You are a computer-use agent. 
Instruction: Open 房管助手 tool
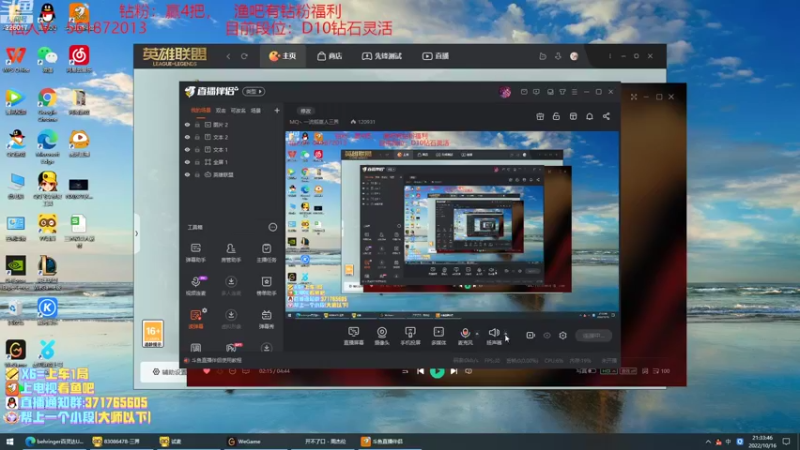click(x=231, y=253)
